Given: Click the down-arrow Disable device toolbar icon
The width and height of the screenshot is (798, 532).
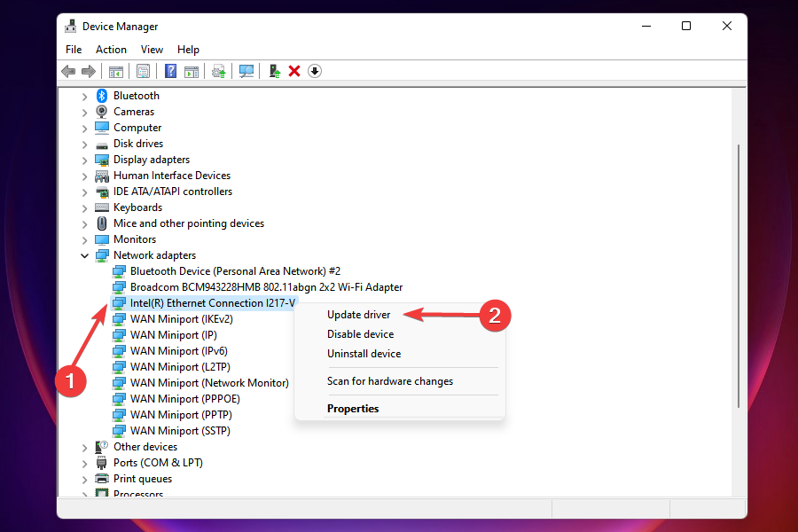Looking at the screenshot, I should click(x=315, y=71).
